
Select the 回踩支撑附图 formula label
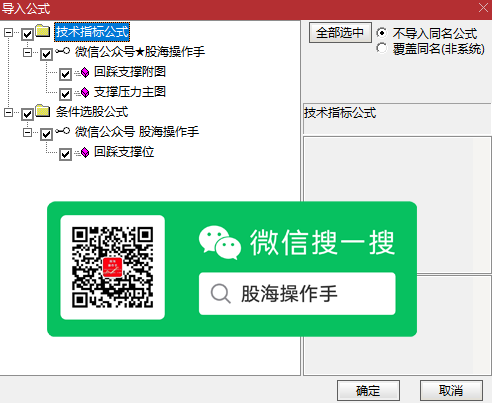click(x=130, y=72)
